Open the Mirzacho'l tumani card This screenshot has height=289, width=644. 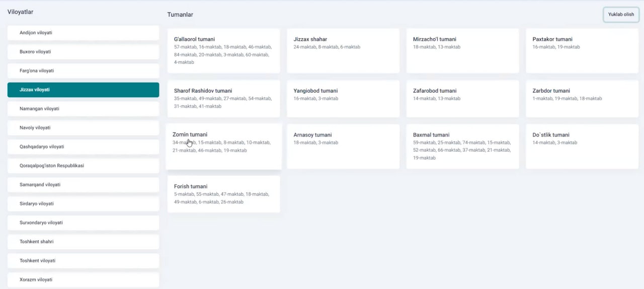[x=463, y=51]
